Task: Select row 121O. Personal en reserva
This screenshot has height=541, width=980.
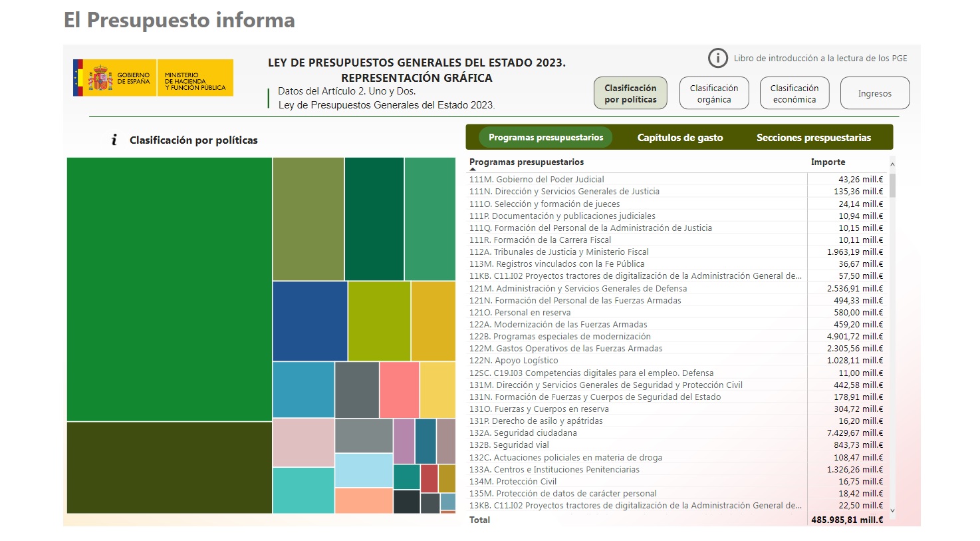Action: coord(677,313)
